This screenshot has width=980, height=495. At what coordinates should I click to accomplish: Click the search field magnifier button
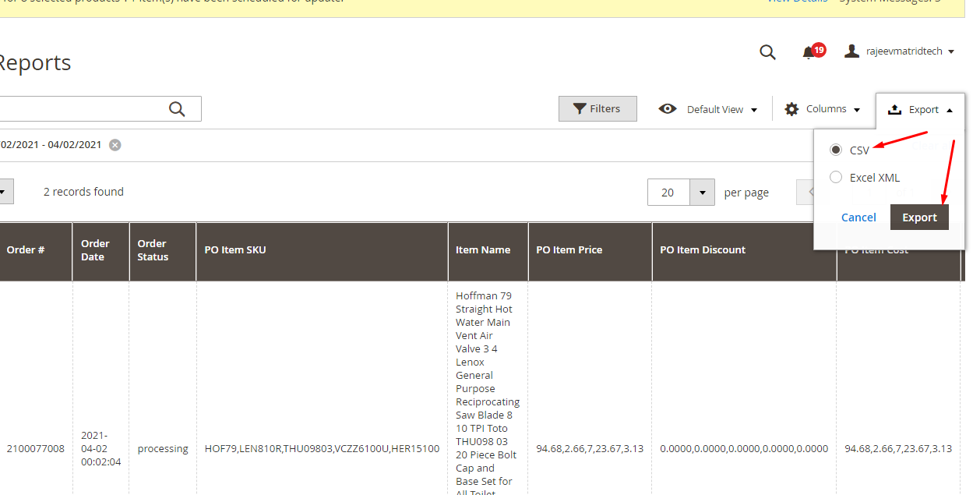coord(177,109)
